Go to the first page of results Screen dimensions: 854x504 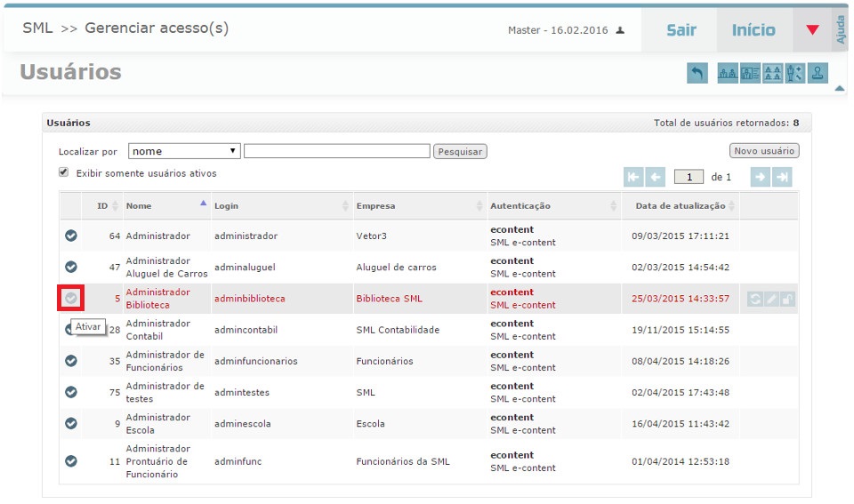pos(633,177)
